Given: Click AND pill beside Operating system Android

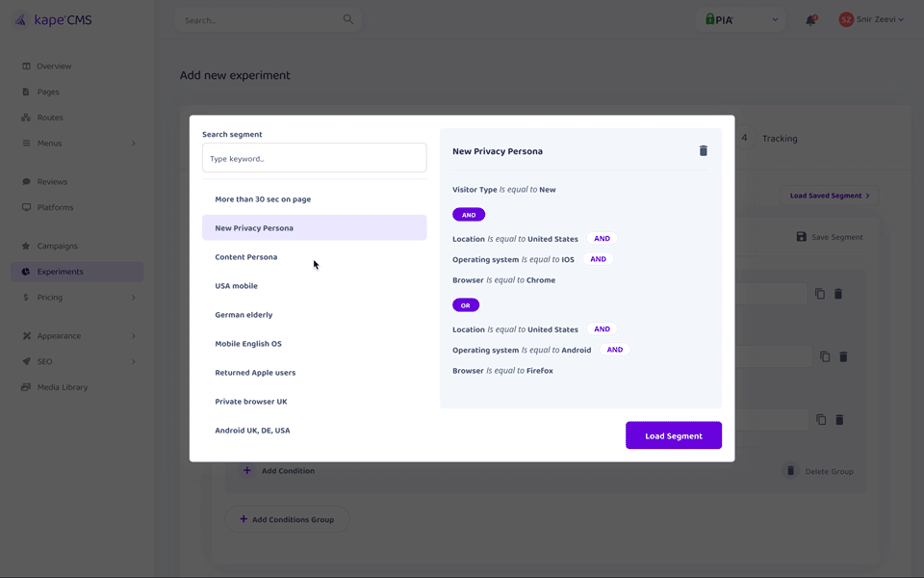Looking at the screenshot, I should (x=615, y=350).
